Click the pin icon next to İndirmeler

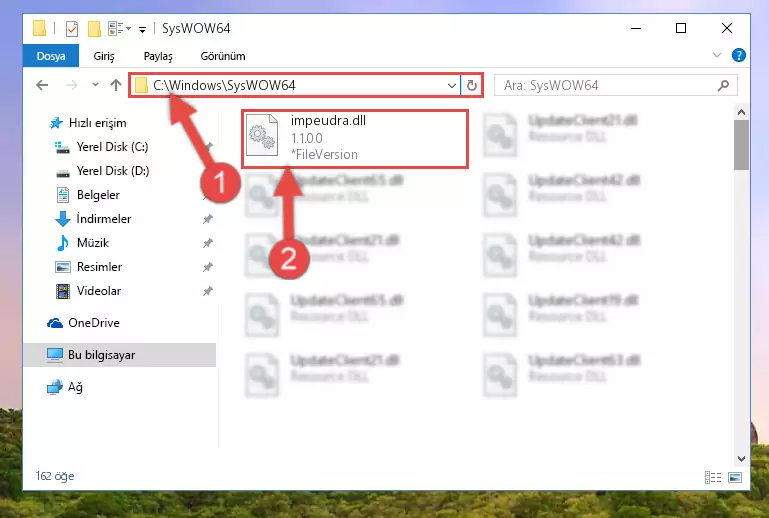click(207, 219)
